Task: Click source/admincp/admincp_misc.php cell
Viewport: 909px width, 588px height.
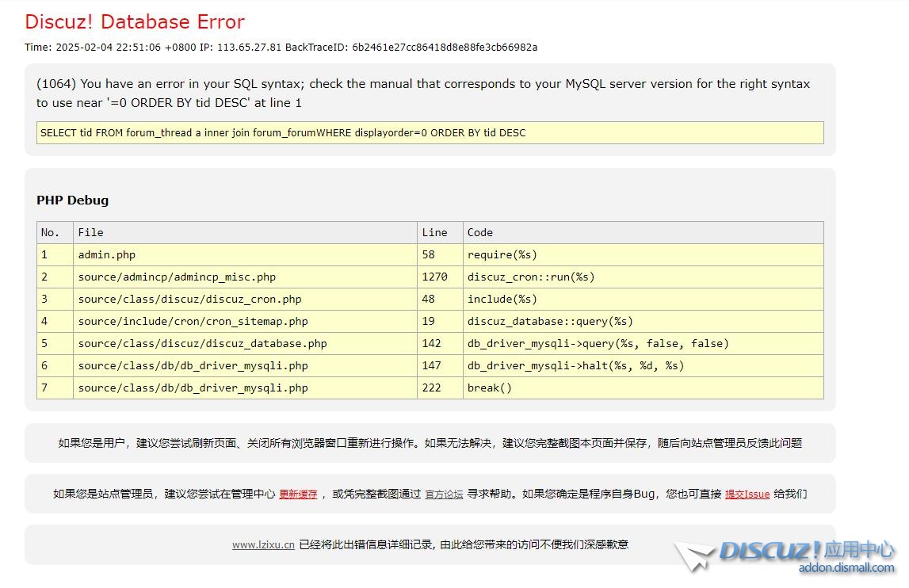Action: (x=245, y=277)
